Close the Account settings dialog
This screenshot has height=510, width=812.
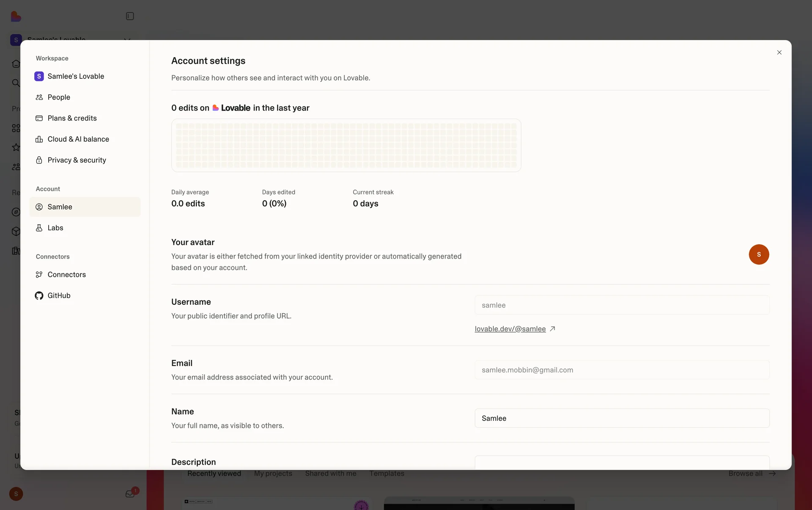pos(779,52)
